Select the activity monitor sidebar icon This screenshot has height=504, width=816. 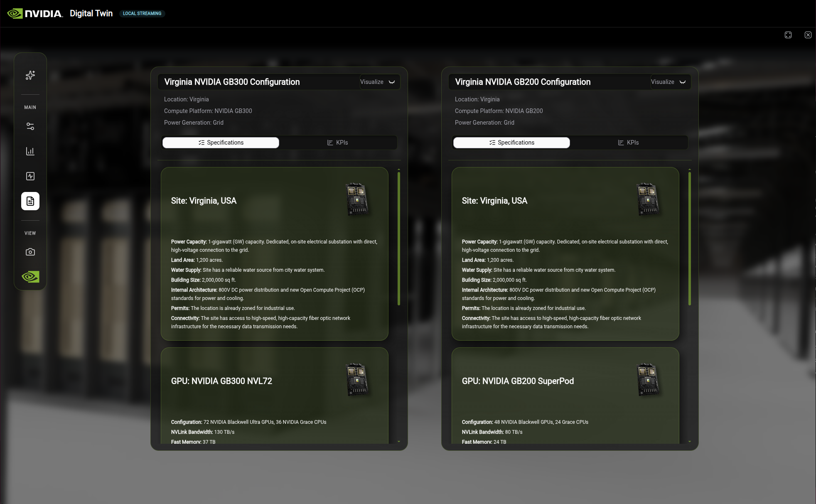click(x=30, y=176)
